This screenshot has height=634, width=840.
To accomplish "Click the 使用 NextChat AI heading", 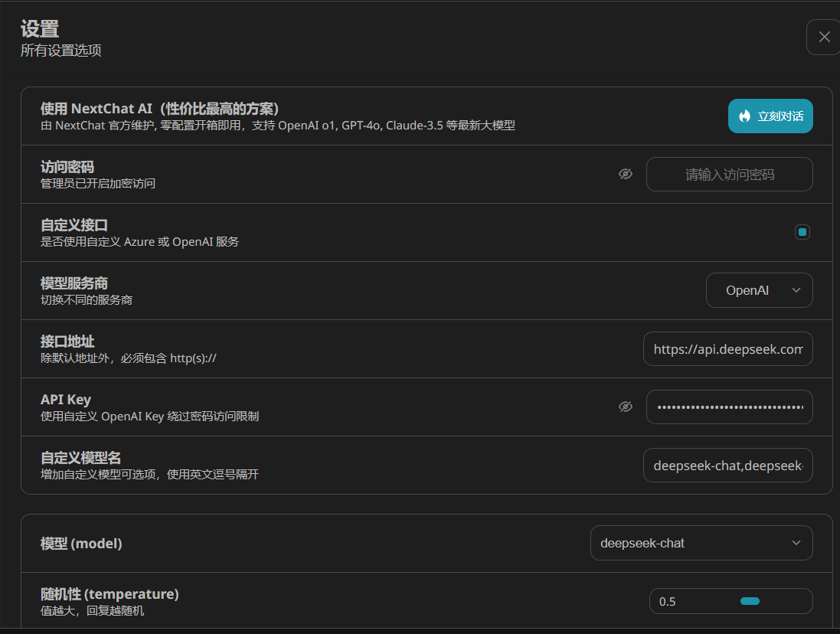I will click(159, 109).
